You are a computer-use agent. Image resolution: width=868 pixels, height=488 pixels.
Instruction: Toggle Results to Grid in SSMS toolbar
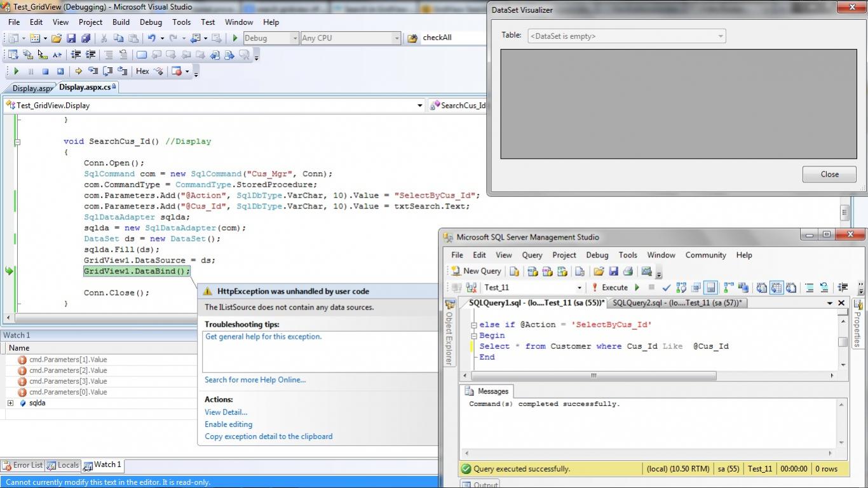pos(776,288)
